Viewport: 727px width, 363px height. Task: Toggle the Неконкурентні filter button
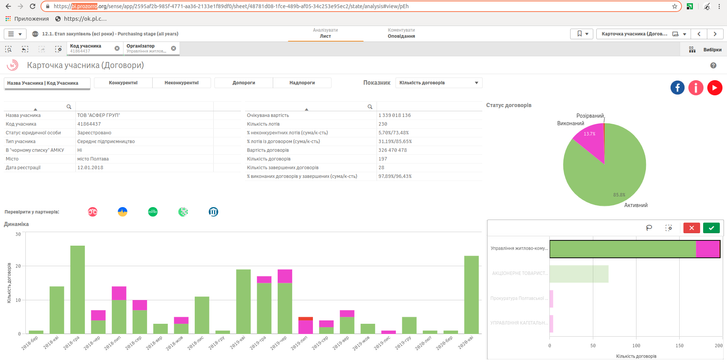pyautogui.click(x=182, y=83)
